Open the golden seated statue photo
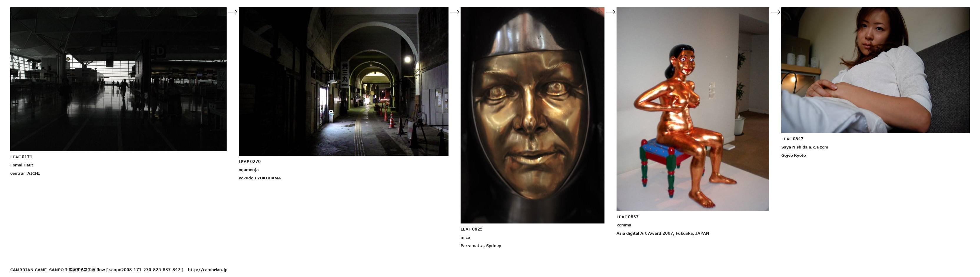Image resolution: width=980 pixels, height=277 pixels. pyautogui.click(x=692, y=109)
